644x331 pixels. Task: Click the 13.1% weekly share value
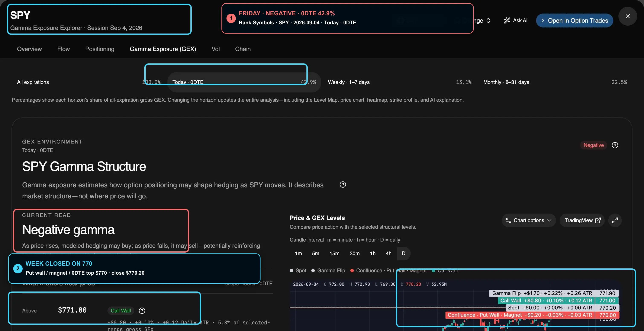(x=464, y=82)
